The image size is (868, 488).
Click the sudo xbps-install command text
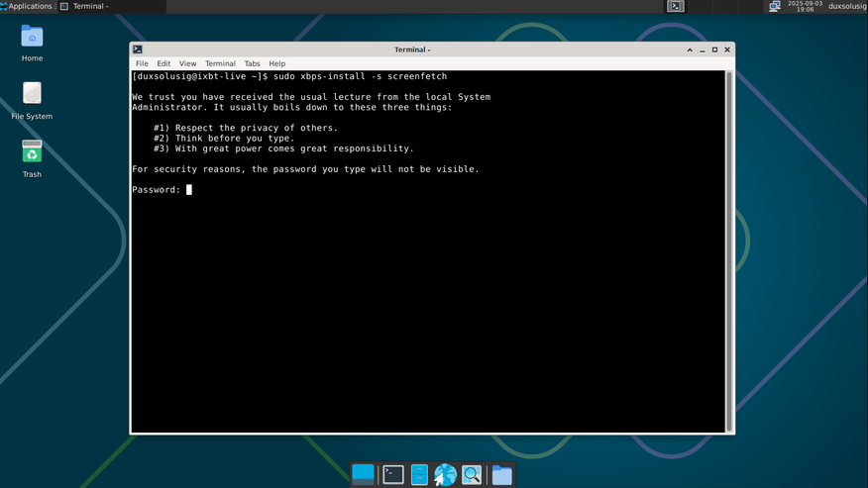click(360, 76)
